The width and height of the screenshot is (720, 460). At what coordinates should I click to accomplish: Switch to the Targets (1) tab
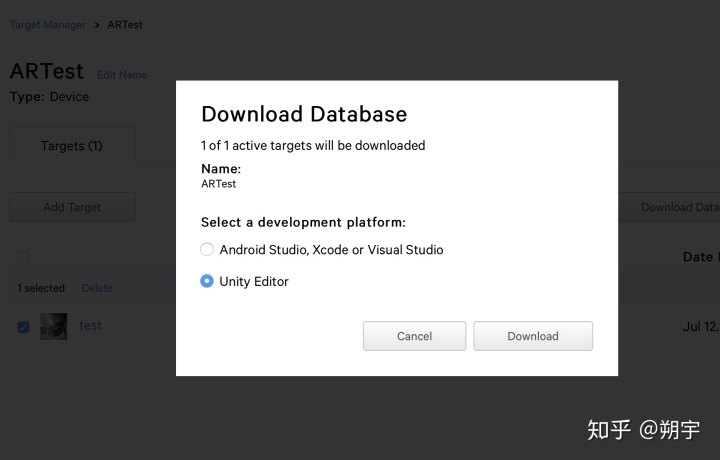coord(72,146)
